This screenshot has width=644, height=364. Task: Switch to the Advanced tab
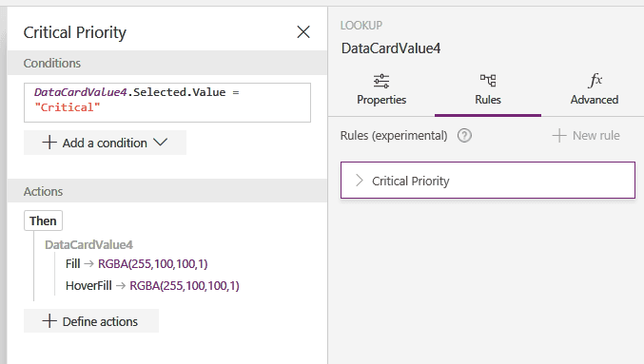[595, 90]
